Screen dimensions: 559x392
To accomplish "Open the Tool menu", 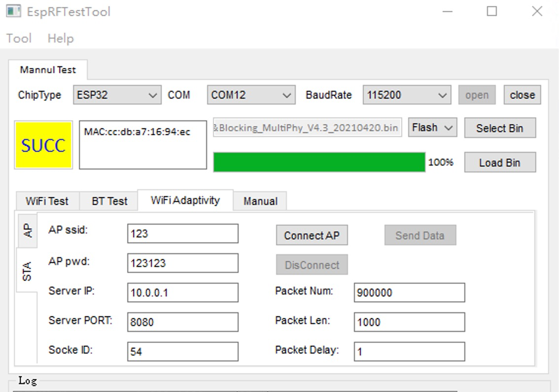I will (x=19, y=38).
